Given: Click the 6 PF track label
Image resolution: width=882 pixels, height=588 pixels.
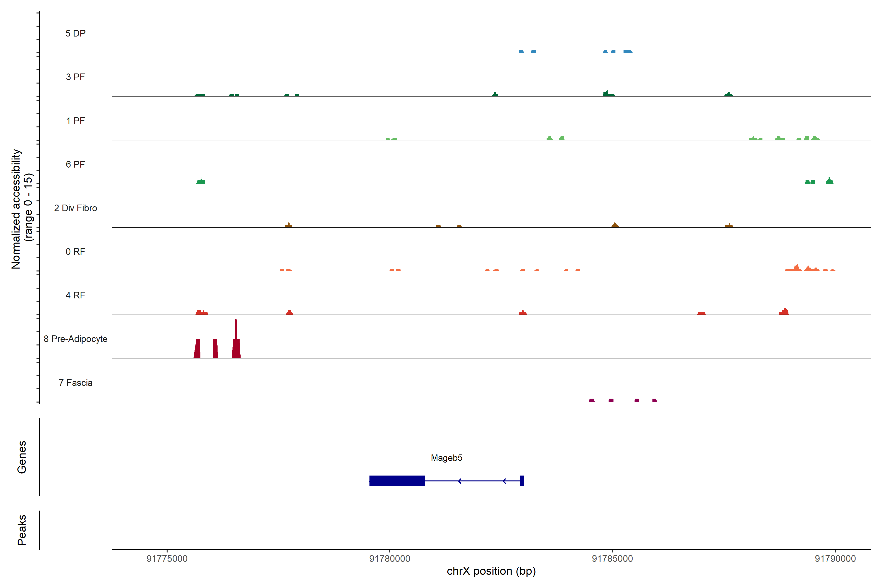Looking at the screenshot, I should (x=75, y=164).
